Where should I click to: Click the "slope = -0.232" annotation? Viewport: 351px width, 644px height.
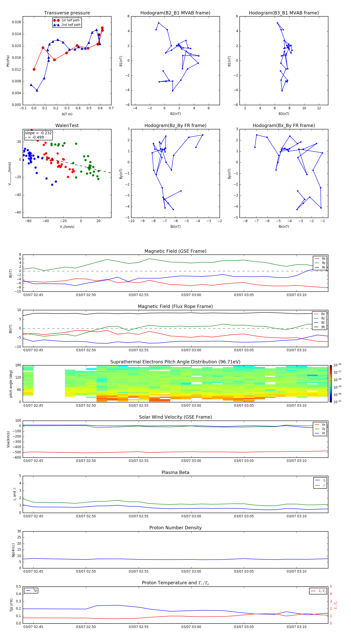tap(38, 133)
